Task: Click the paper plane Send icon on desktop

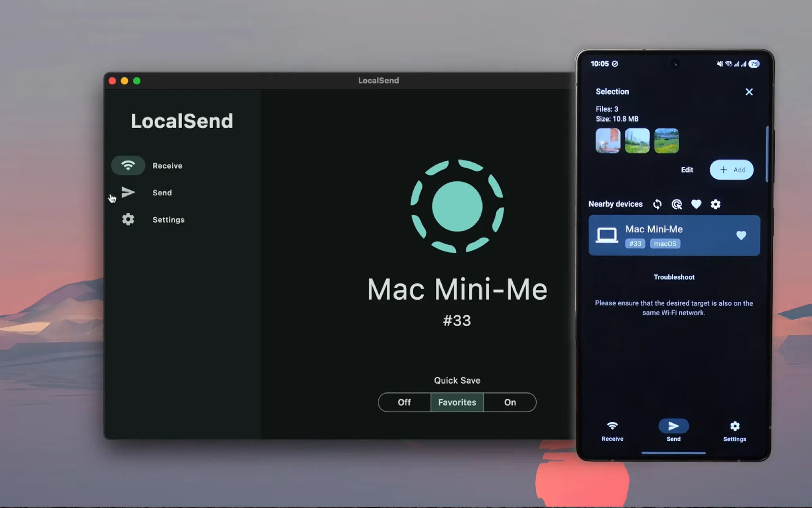Action: click(128, 192)
